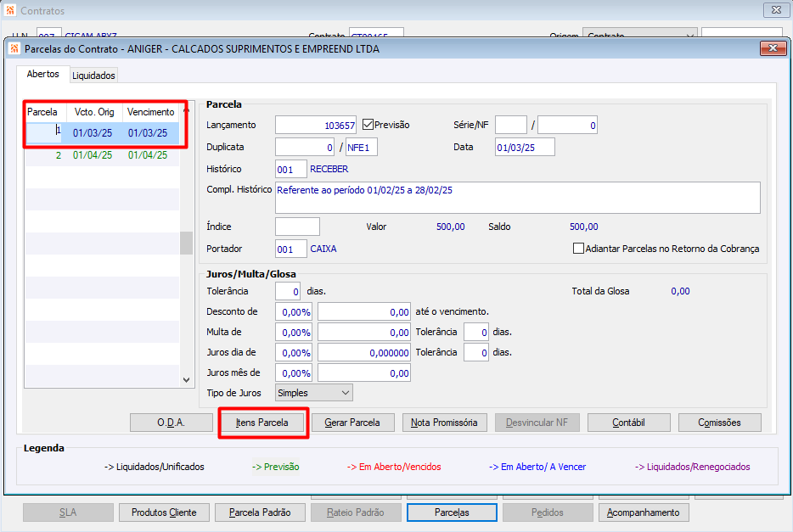Click the installment list scroll down arrow

click(x=186, y=380)
